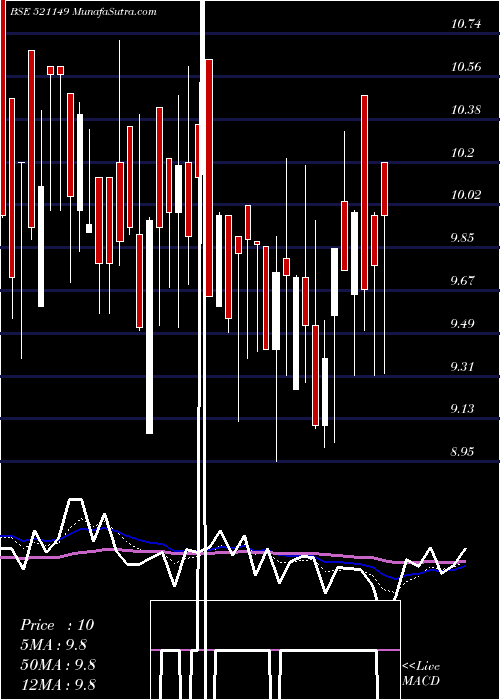Click the 10.56 price axis label
The width and height of the screenshot is (500, 700).
click(466, 67)
